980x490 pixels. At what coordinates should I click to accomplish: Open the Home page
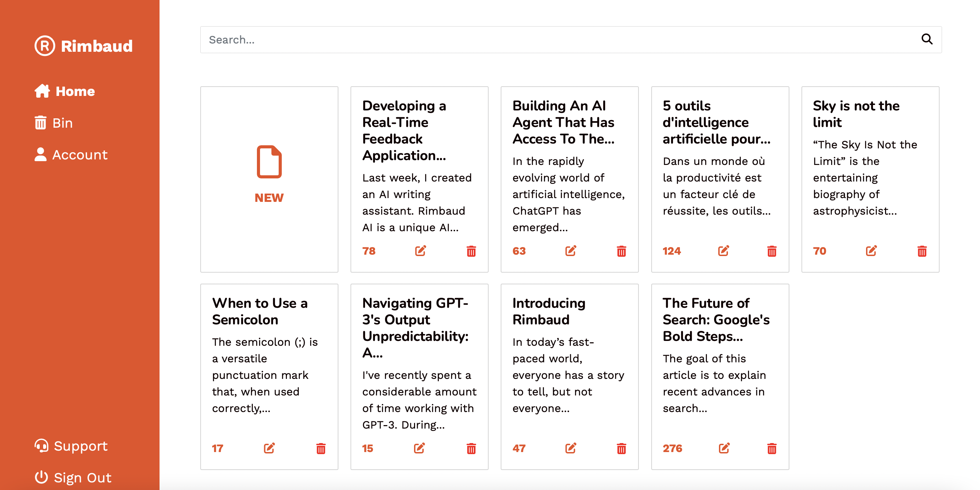pyautogui.click(x=64, y=91)
